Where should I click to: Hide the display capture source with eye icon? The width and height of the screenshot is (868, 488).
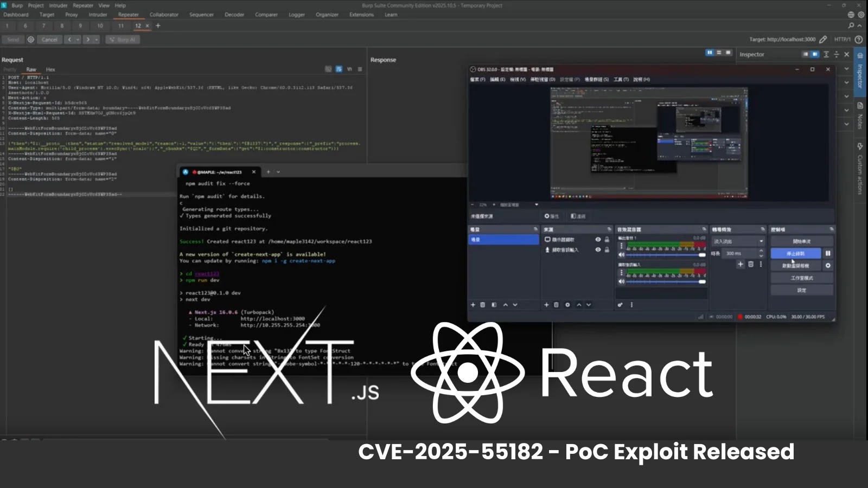click(x=598, y=240)
